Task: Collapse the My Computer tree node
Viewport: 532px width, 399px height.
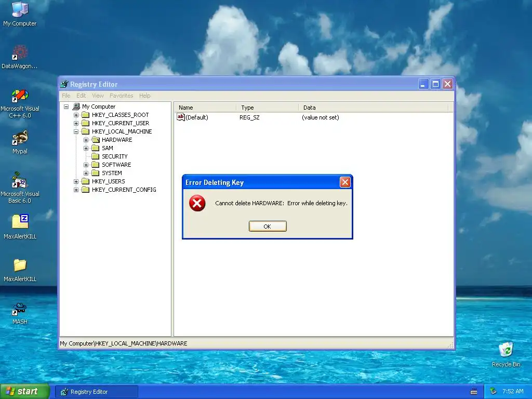Action: pos(66,107)
